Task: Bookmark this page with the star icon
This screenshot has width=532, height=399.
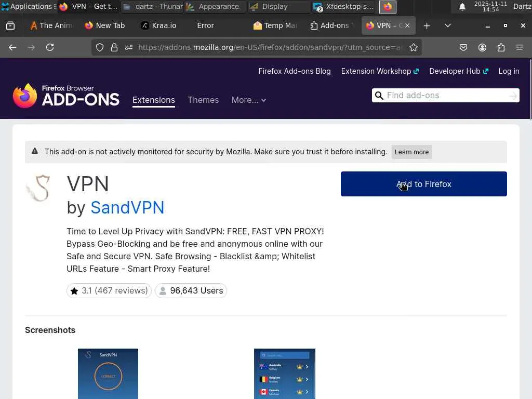Action: [413, 47]
